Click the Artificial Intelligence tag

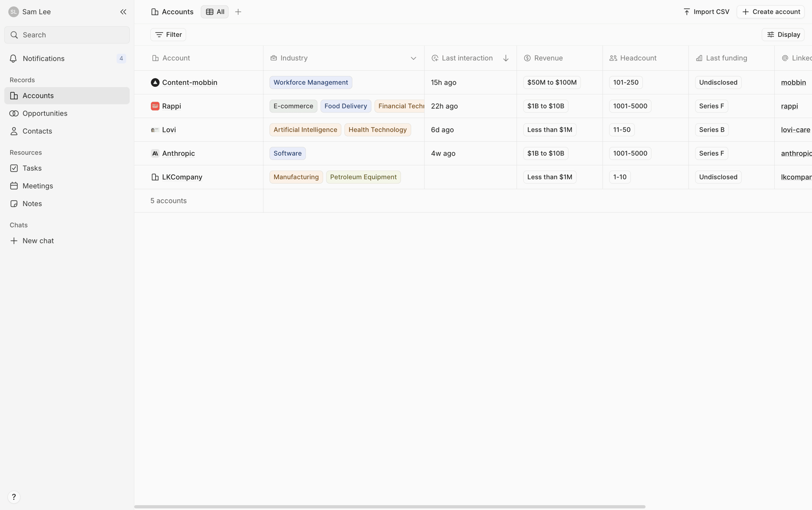click(305, 130)
